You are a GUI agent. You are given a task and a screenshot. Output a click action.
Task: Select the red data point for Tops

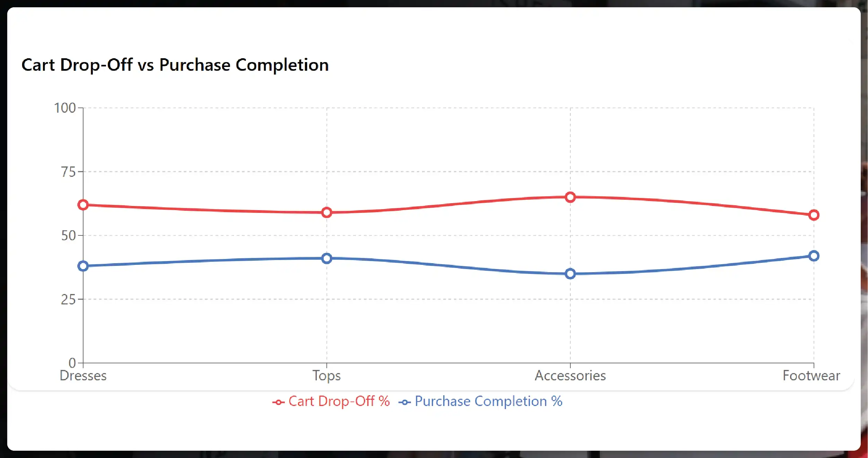pyautogui.click(x=326, y=213)
